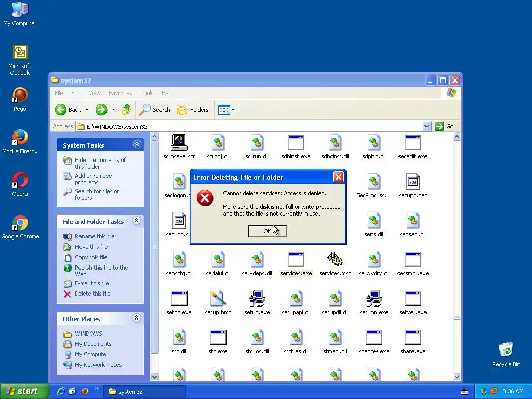Toggle the Folders pane button
Image resolution: width=532 pixels, height=399 pixels.
(x=192, y=110)
